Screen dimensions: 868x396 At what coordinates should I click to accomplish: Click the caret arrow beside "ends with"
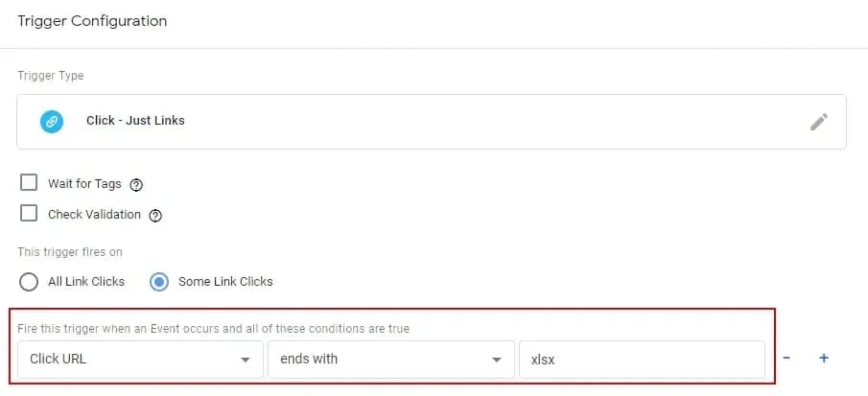(x=496, y=360)
